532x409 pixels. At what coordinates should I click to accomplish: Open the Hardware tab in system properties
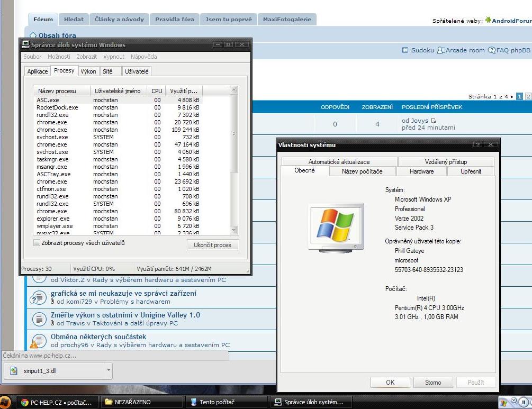[421, 171]
